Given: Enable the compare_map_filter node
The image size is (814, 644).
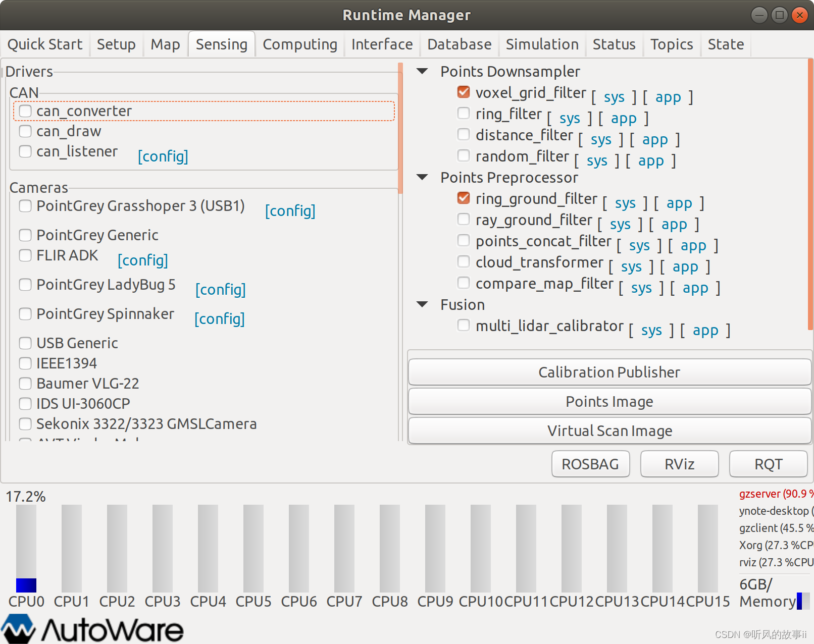Looking at the screenshot, I should coord(463,283).
